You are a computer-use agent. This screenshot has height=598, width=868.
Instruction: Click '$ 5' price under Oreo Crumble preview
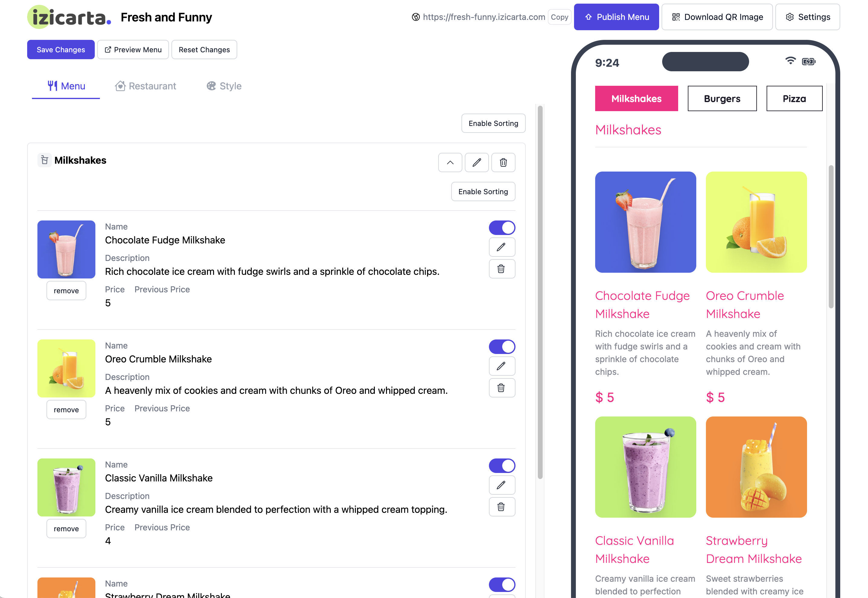715,397
